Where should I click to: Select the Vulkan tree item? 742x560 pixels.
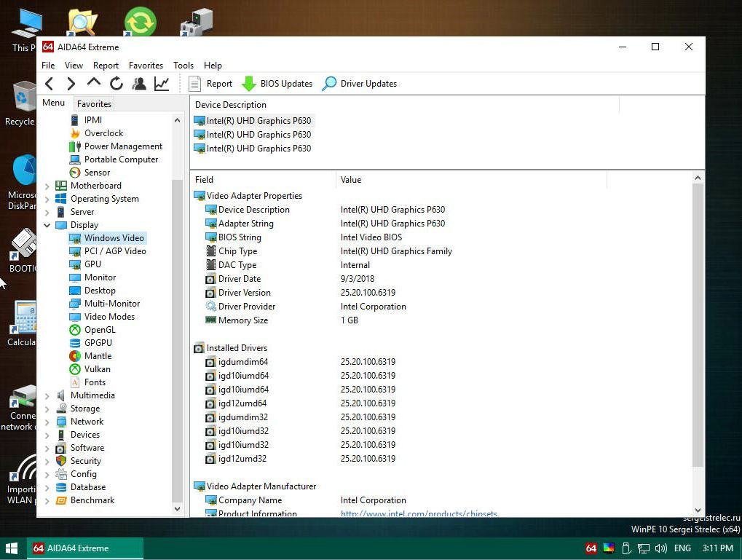coord(97,368)
